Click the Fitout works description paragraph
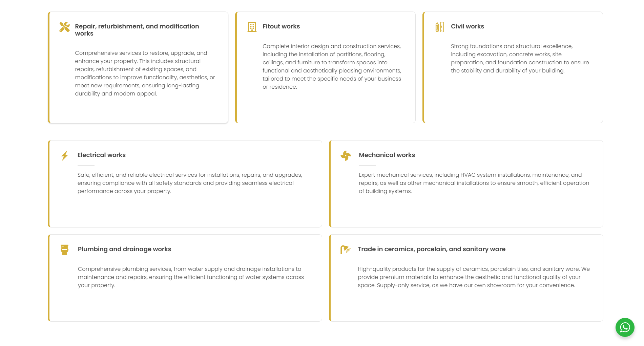This screenshot has width=644, height=346. point(332,67)
